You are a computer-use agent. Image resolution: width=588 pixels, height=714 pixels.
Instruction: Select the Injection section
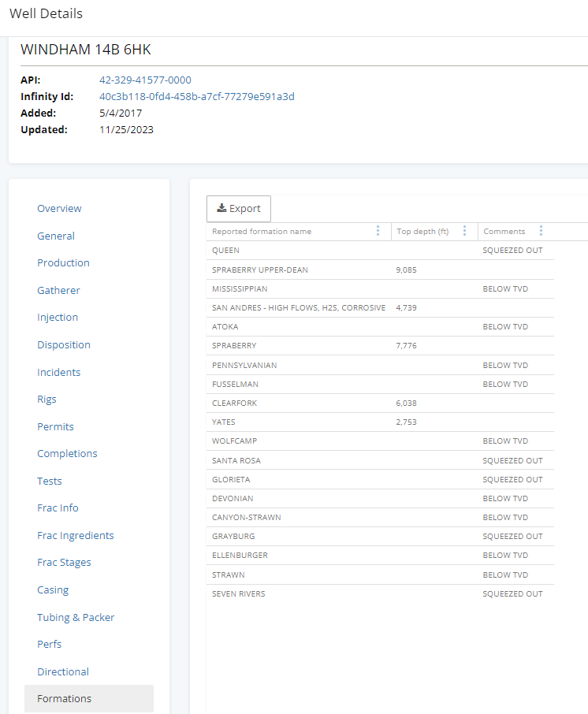58,318
